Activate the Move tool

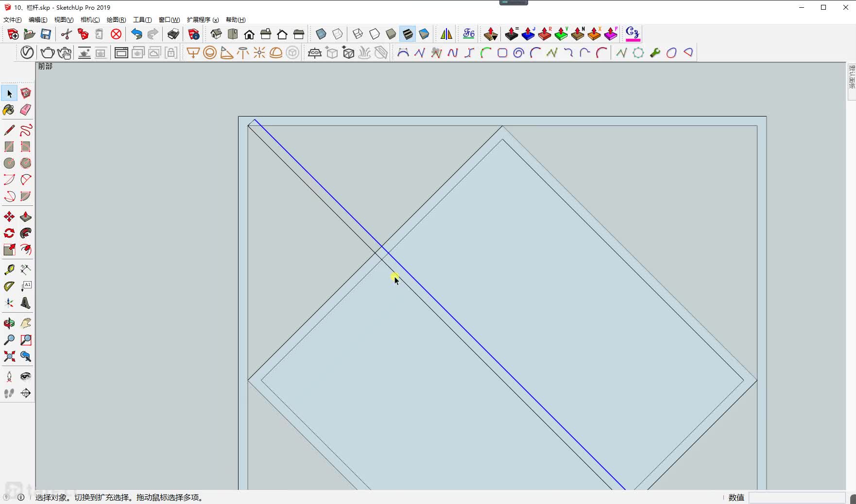[9, 217]
